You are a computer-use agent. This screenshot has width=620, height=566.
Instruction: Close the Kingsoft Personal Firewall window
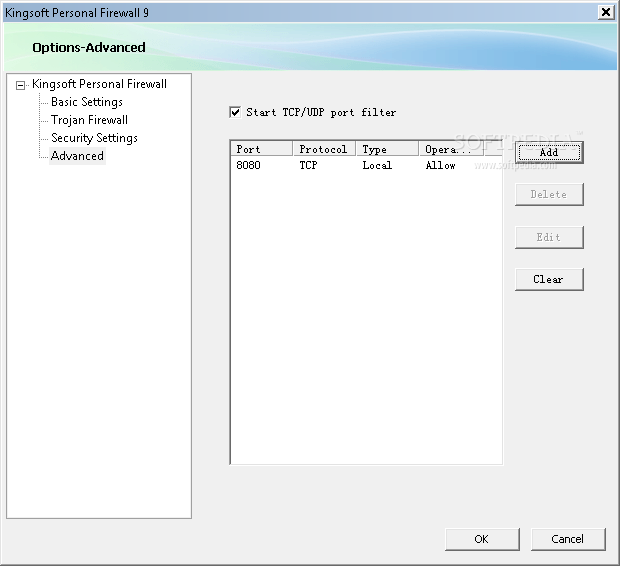coord(605,12)
